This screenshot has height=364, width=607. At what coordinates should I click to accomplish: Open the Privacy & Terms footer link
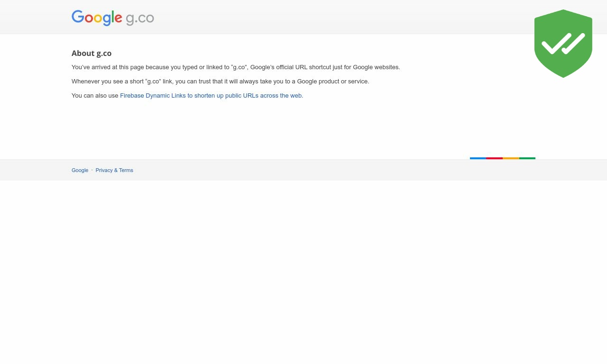(x=114, y=170)
